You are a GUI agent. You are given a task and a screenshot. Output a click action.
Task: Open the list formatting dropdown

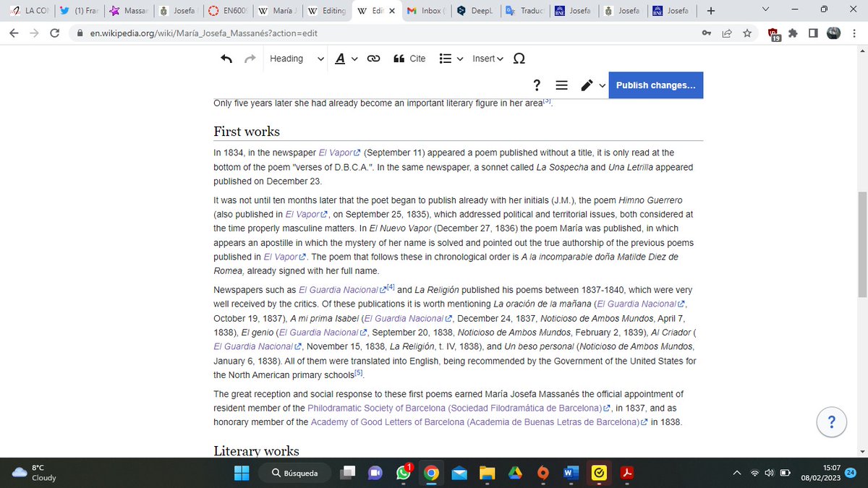451,59
